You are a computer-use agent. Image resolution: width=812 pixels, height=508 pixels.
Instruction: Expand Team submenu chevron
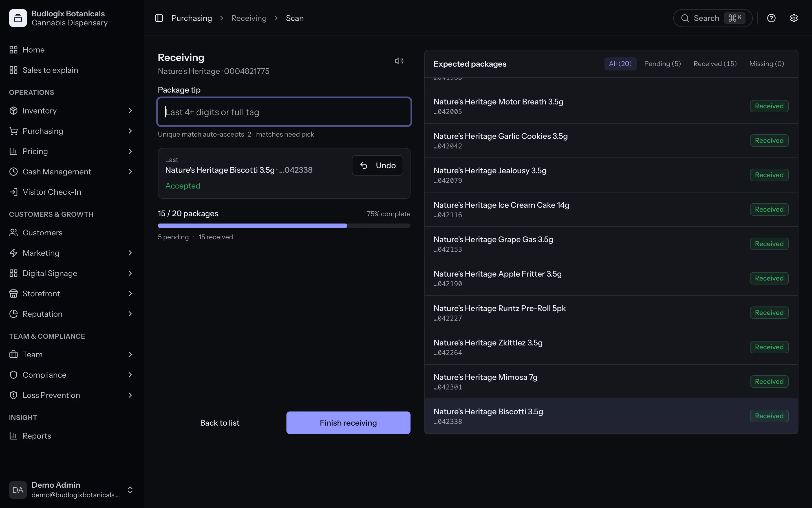[130, 354]
